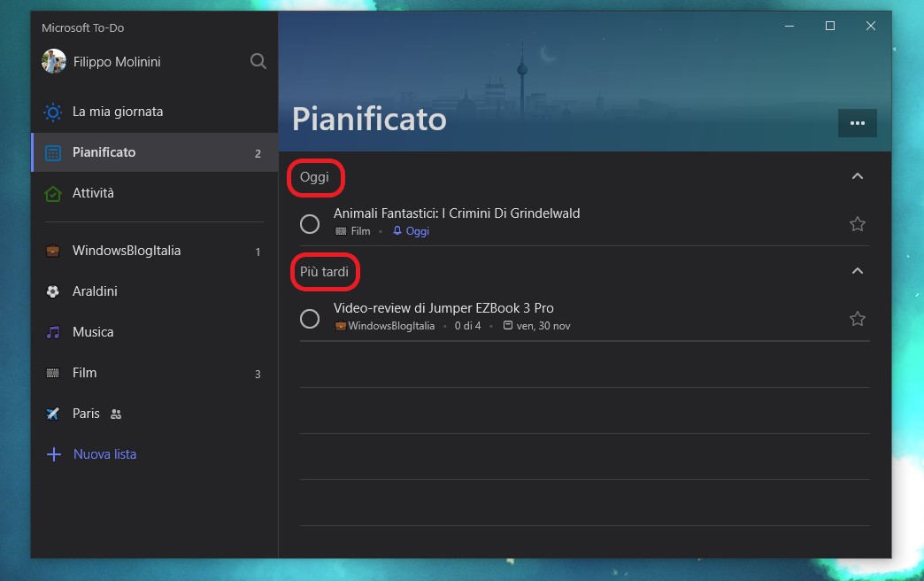This screenshot has height=581, width=924.
Task: Collapse the Oggi section chevron
Action: pos(858,176)
